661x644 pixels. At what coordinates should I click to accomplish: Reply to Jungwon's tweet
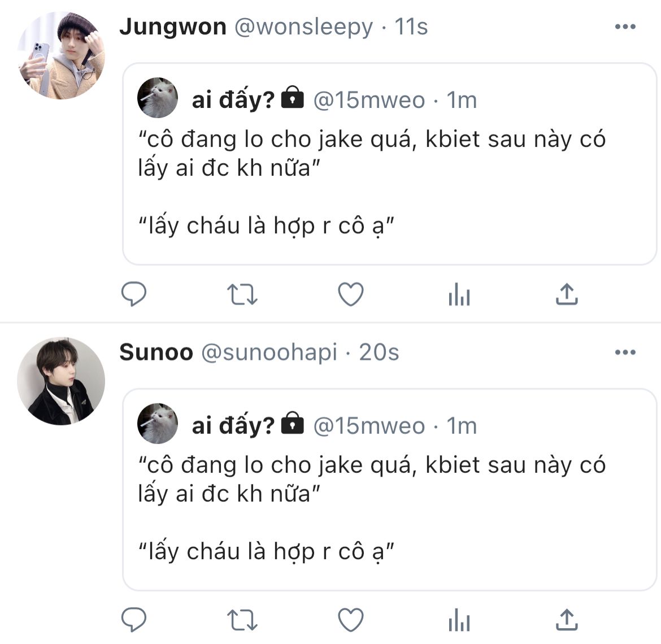click(134, 294)
